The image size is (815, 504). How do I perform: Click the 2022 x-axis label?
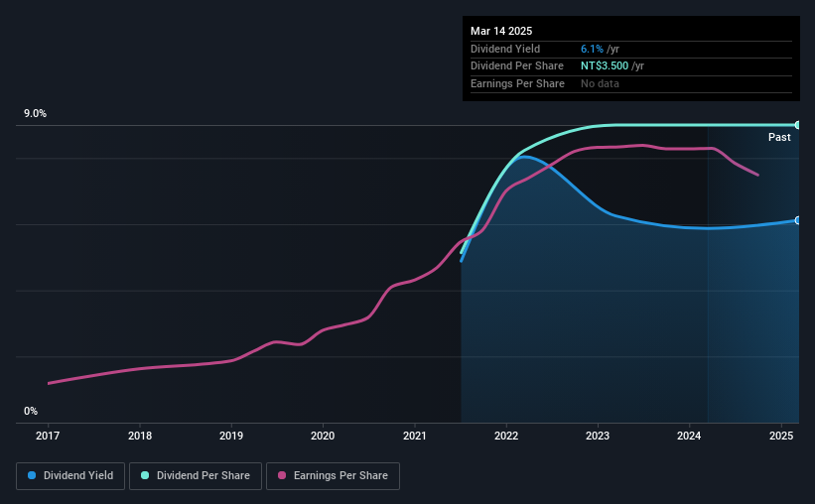506,436
